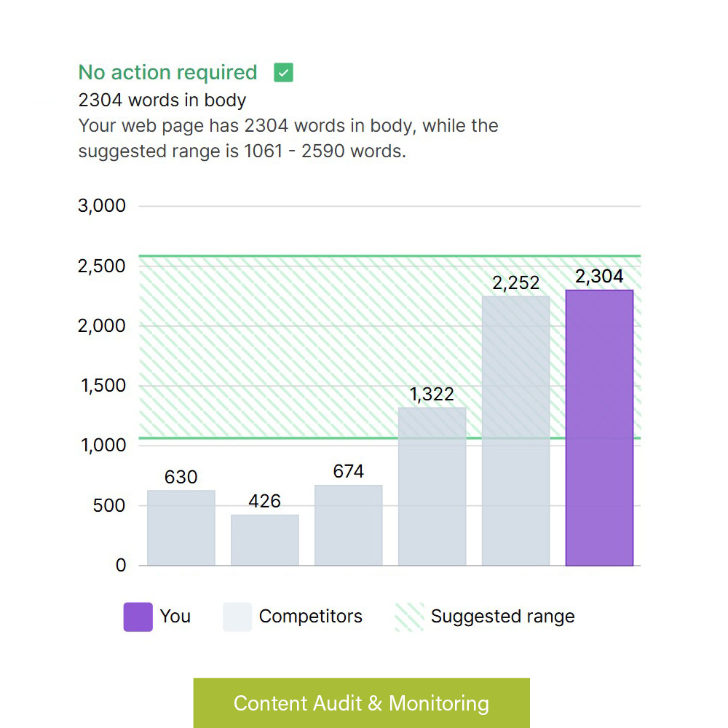This screenshot has width=728, height=728.
Task: Click the purple You legend swatch
Action: click(138, 617)
